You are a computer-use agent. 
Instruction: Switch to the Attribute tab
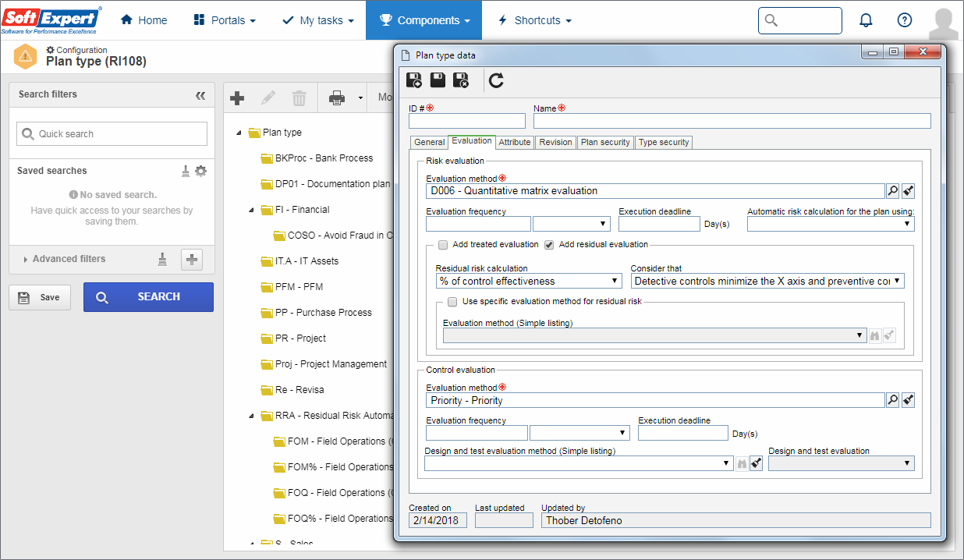pyautogui.click(x=515, y=142)
